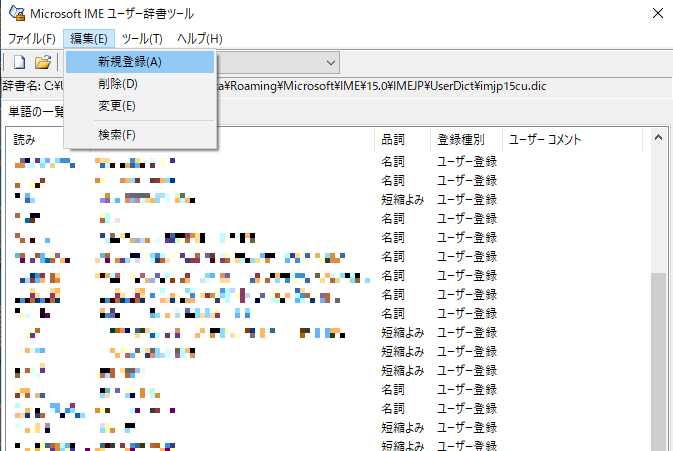Click the scrollbar up arrow
The width and height of the screenshot is (673, 451).
pos(658,138)
